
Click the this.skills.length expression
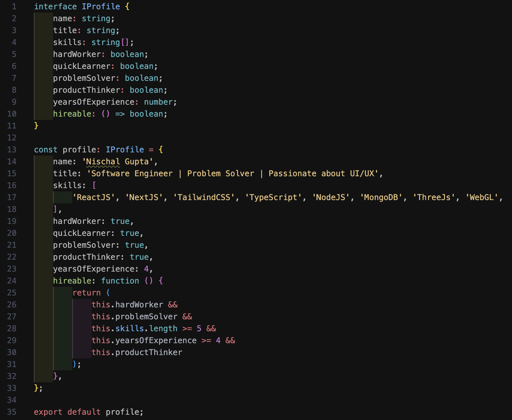click(134, 329)
